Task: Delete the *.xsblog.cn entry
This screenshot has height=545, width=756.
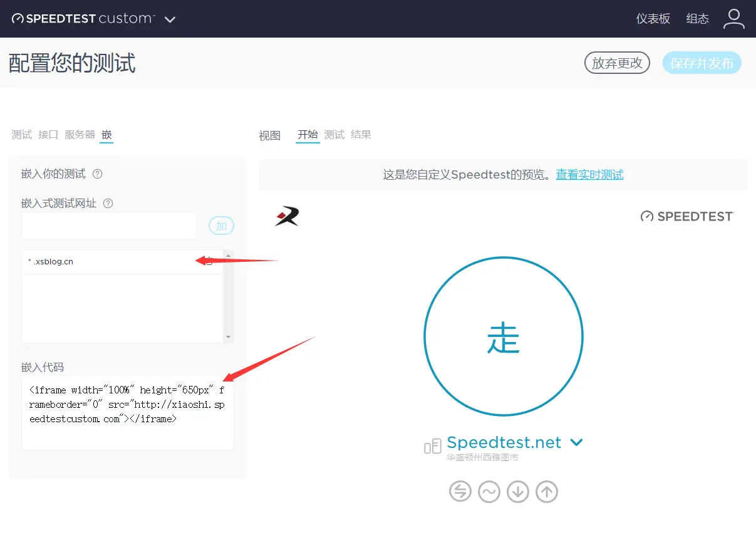Action: (209, 262)
